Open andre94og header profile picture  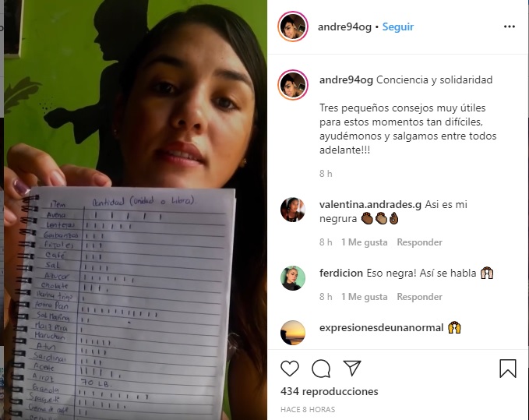pos(293,26)
